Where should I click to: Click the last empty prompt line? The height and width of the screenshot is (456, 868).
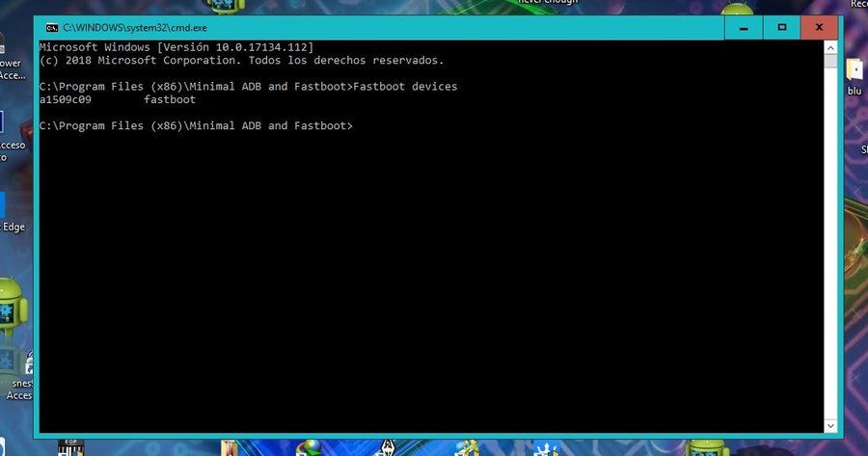pos(196,125)
